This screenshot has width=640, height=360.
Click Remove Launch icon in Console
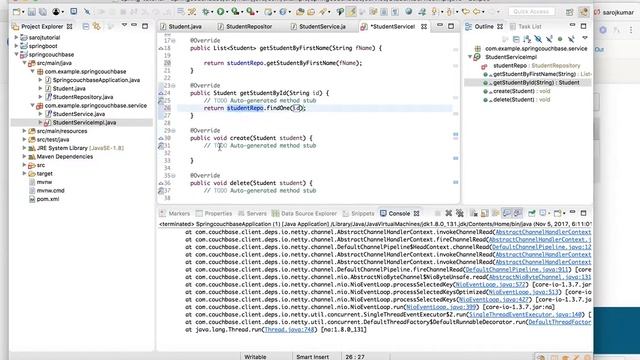click(x=449, y=213)
